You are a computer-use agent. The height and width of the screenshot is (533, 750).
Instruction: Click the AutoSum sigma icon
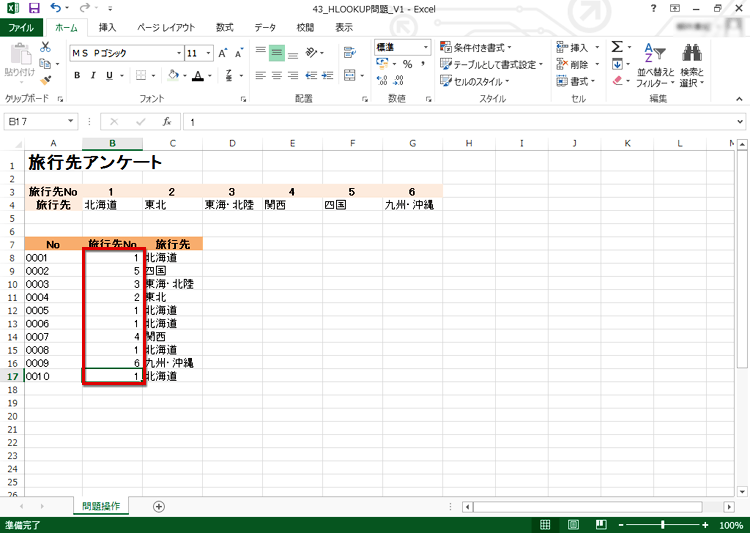(x=617, y=47)
